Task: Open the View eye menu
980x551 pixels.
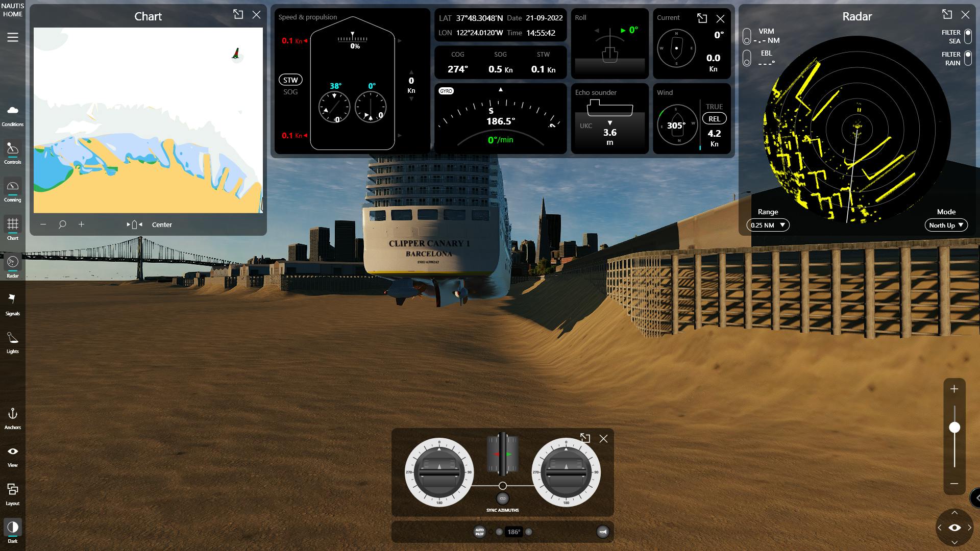Action: (13, 456)
